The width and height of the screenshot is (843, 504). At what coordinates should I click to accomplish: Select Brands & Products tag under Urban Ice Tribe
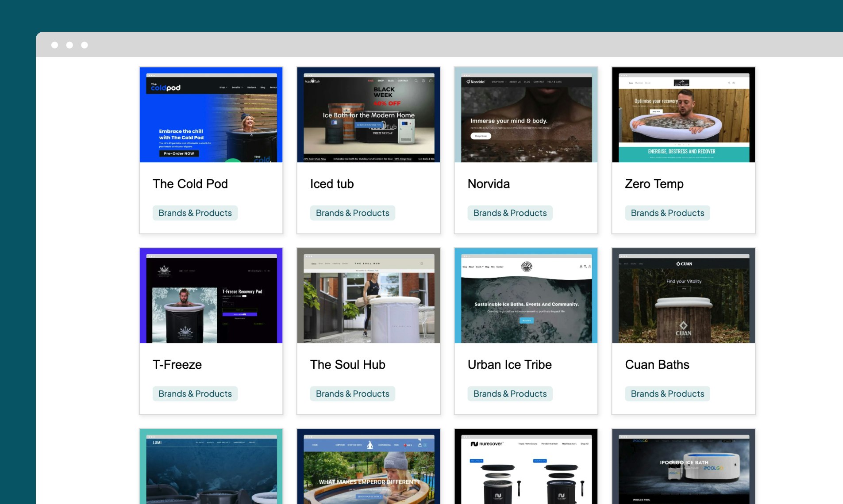pyautogui.click(x=510, y=394)
